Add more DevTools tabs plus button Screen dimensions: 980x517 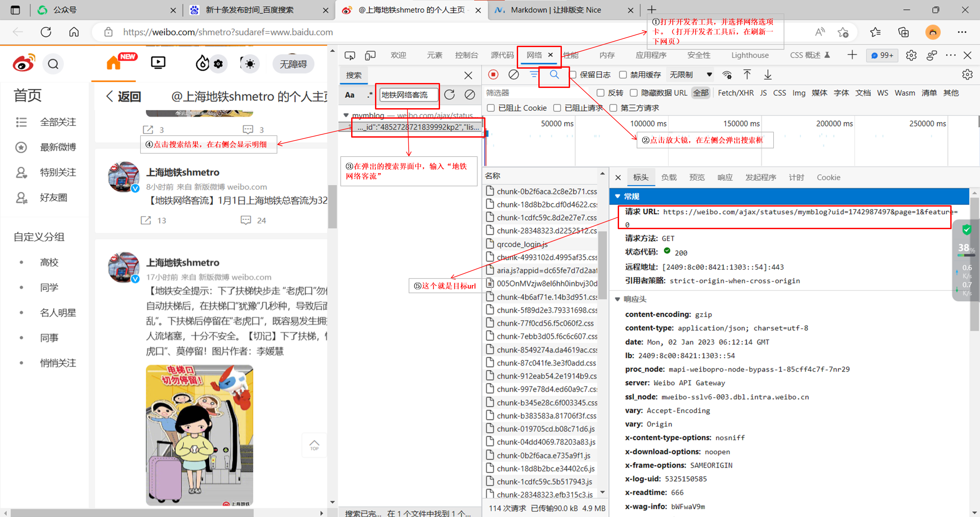click(x=852, y=55)
